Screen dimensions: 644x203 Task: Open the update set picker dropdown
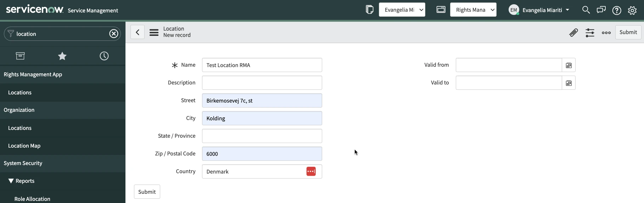402,10
